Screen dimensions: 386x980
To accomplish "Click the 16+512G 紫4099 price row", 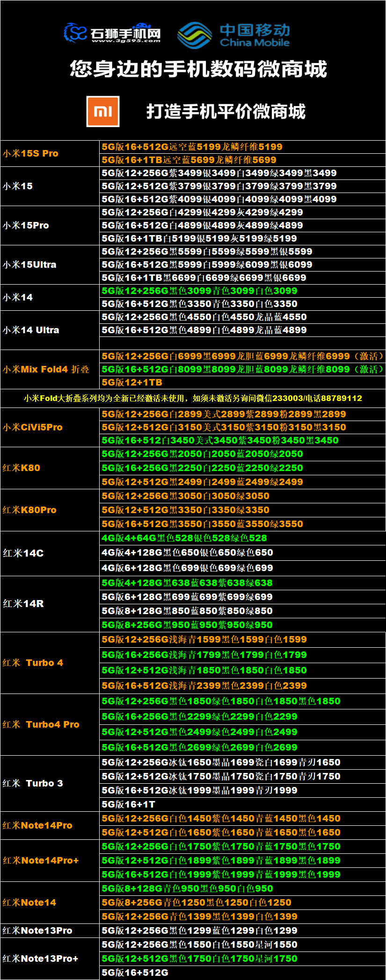I will (243, 199).
